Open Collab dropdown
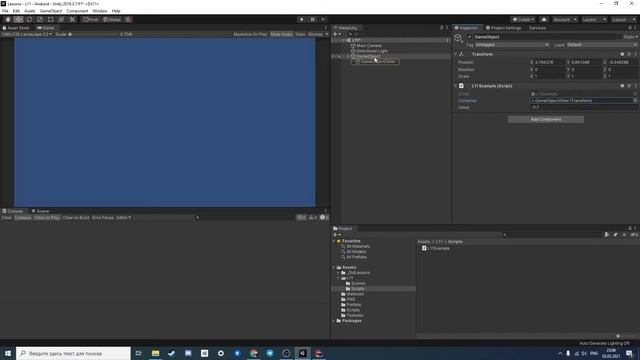The width and height of the screenshot is (640, 360). pyautogui.click(x=523, y=20)
